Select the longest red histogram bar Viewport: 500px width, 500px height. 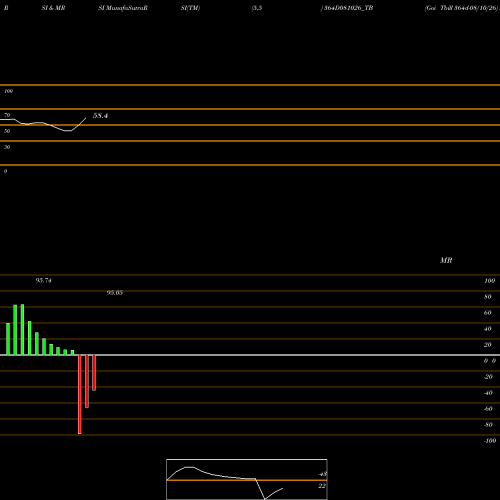pos(80,394)
